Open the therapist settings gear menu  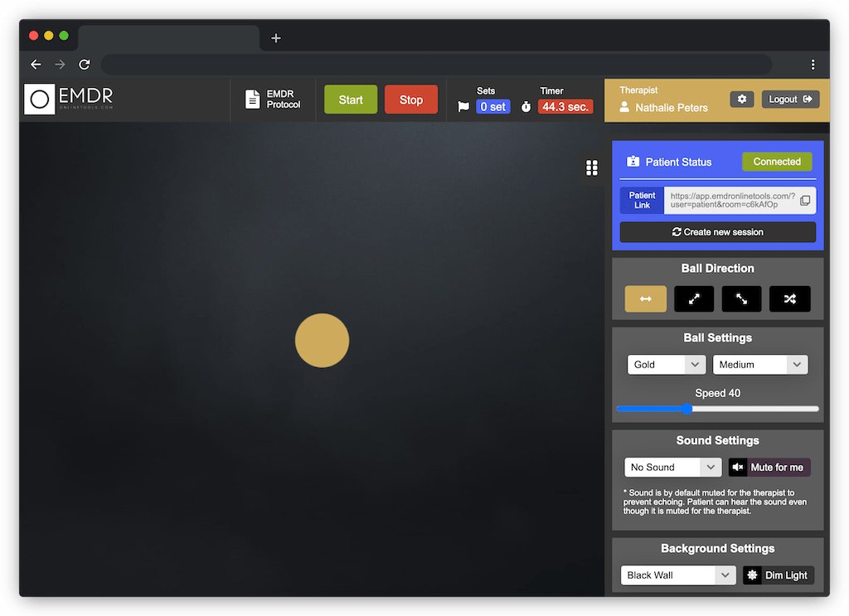(x=741, y=99)
